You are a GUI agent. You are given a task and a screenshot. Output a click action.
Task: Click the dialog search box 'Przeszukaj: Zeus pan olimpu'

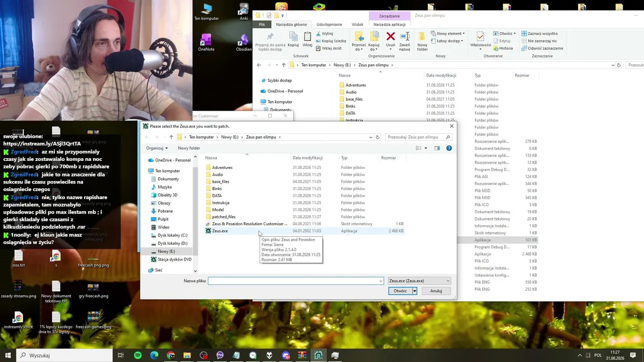click(x=419, y=137)
